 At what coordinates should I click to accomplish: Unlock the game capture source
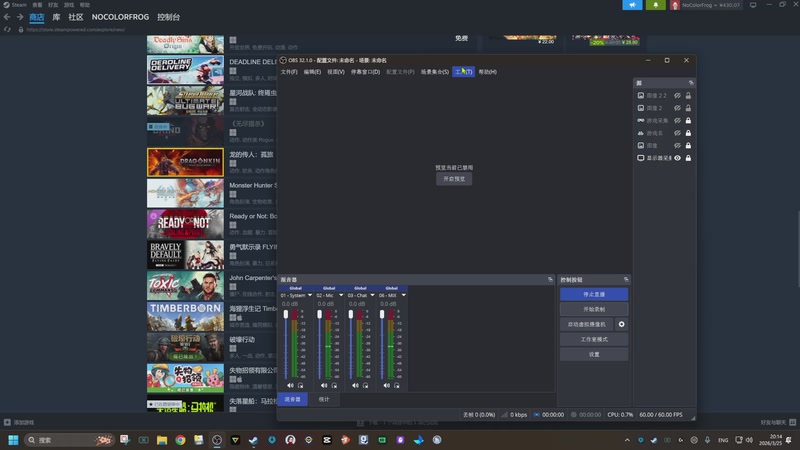pos(688,120)
